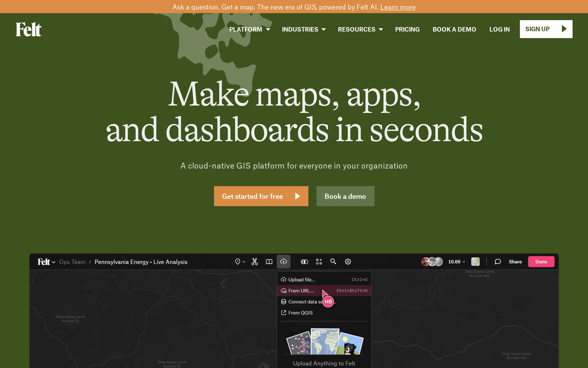Image resolution: width=588 pixels, height=368 pixels.
Task: Click the overlapping circles toolbar icon
Action: coord(304,262)
